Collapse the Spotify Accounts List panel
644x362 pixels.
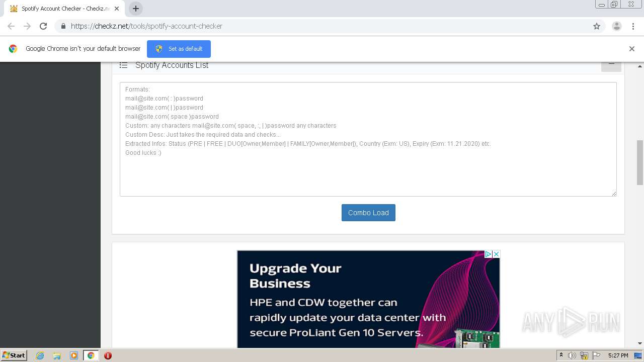pos(611,66)
